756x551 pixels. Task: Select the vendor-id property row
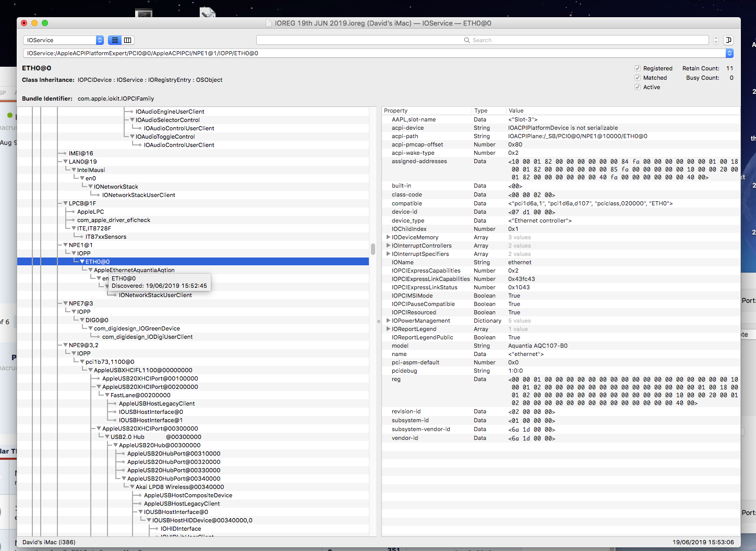click(561, 438)
